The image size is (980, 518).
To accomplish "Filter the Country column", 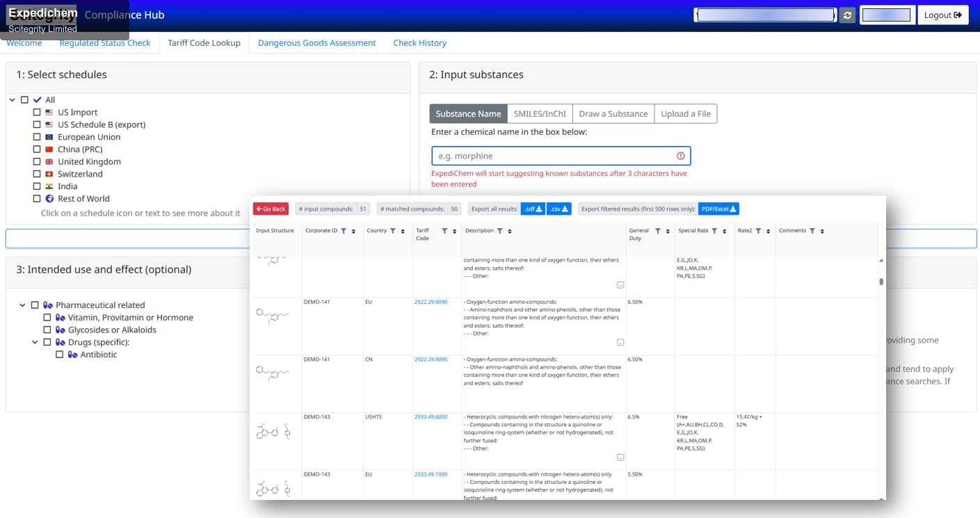I will tap(393, 231).
